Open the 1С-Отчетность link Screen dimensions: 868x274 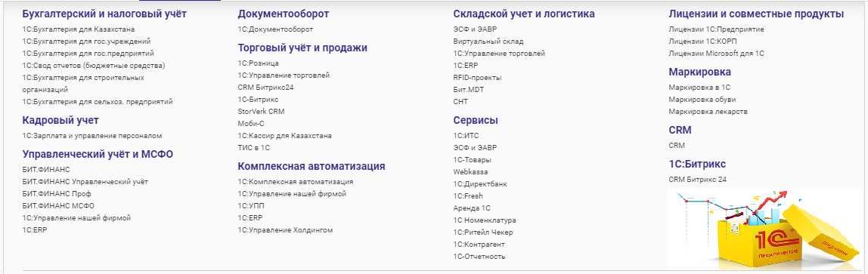[479, 257]
